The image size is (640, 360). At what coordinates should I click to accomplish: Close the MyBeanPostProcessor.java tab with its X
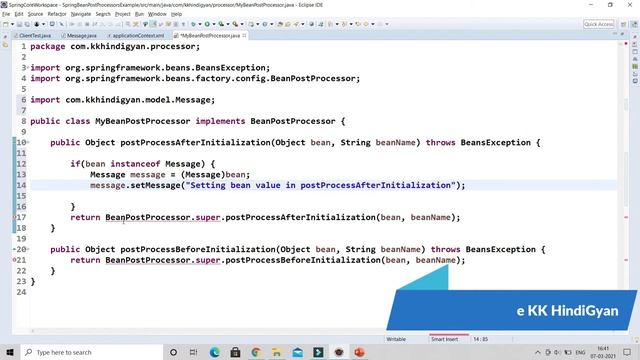[244, 36]
